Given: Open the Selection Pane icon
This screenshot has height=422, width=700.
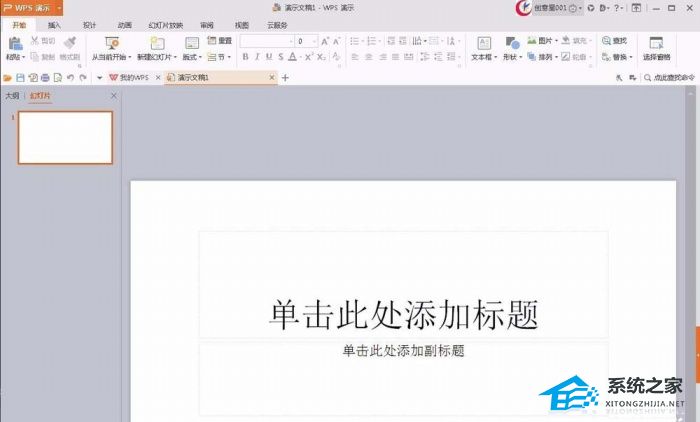Looking at the screenshot, I should tap(656, 43).
